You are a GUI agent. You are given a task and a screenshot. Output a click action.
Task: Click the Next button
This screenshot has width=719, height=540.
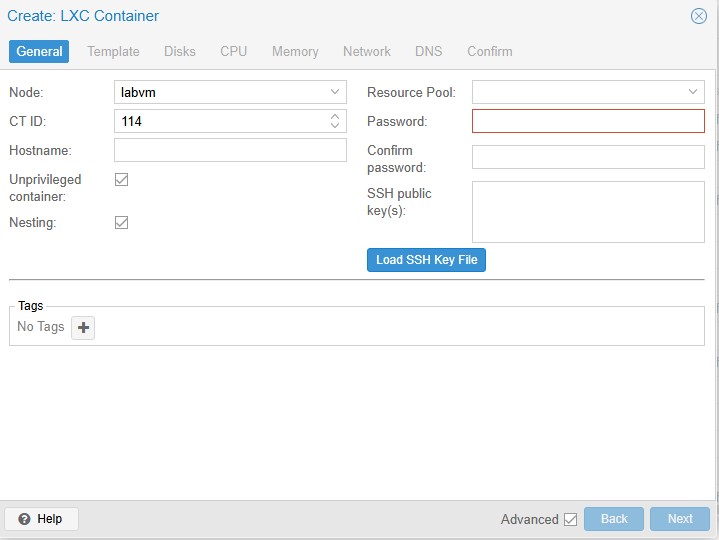tap(680, 519)
